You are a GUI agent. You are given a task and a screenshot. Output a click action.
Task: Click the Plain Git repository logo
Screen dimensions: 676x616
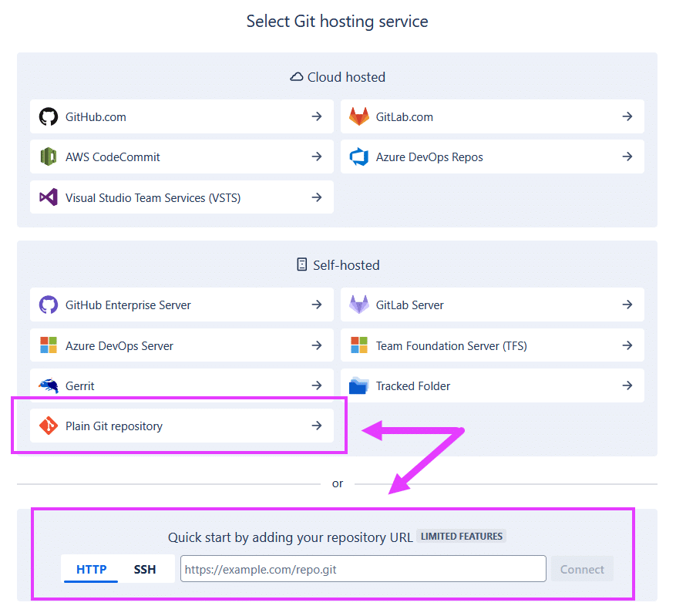click(49, 426)
